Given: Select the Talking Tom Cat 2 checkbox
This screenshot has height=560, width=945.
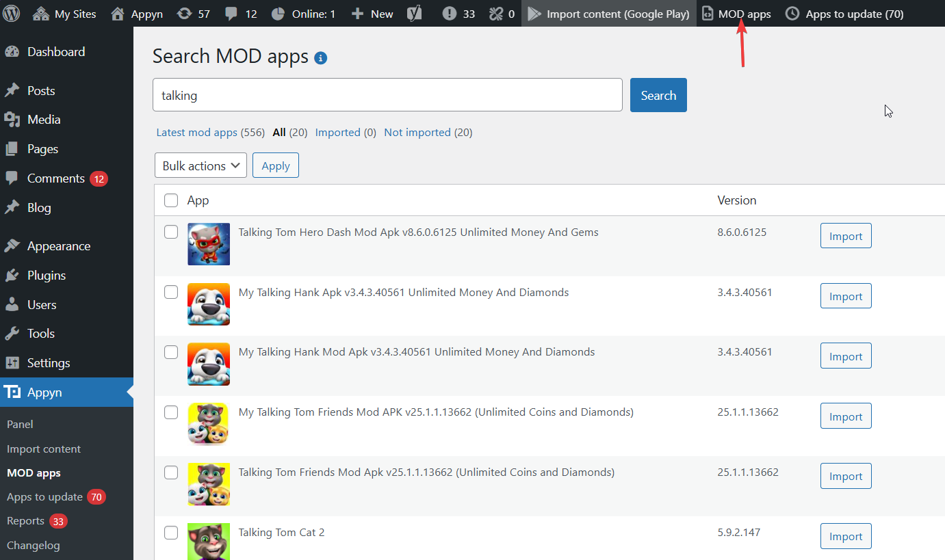Looking at the screenshot, I should pos(171,533).
